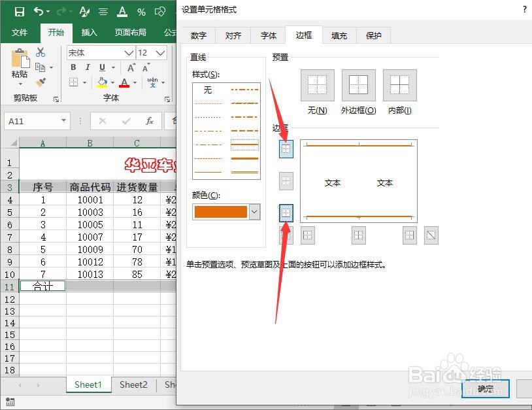
Task: Click the underlined A font color icon in quick access toolbar
Action: click(122, 12)
